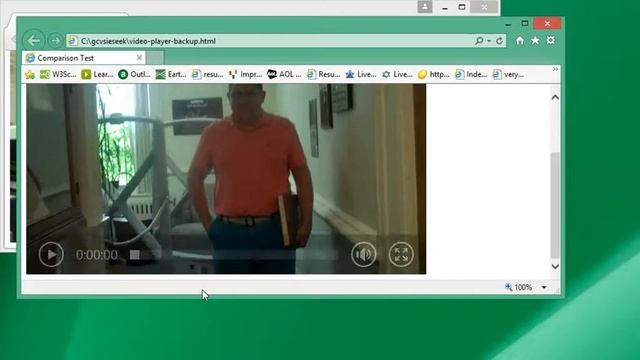Viewport: 640px width, 360px height.
Task: Click the user profile icon in background window
Action: tap(424, 7)
